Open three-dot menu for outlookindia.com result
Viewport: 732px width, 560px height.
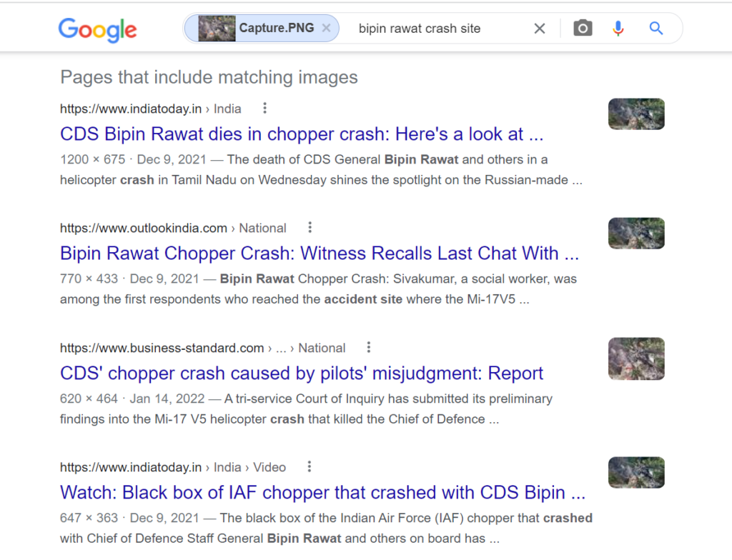310,228
